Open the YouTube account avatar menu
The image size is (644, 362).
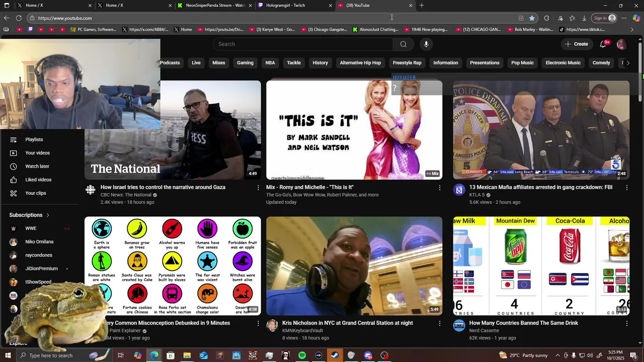621,44
